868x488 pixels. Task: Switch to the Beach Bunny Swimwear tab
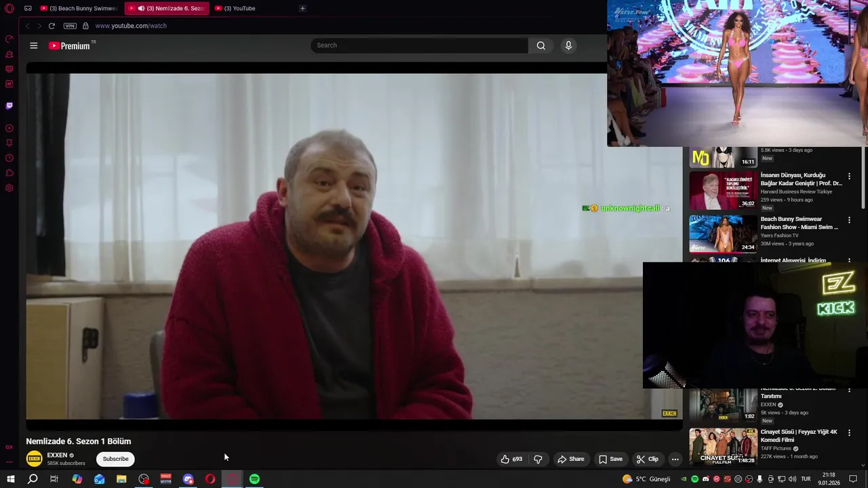79,9
